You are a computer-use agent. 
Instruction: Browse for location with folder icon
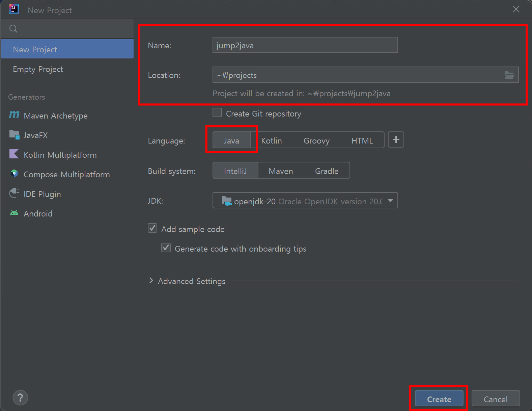509,75
